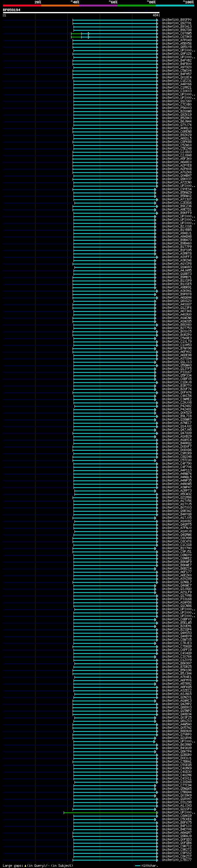Select hit label UniRef100_A4P113
Screen dimensions: 197x868
coord(176,470)
